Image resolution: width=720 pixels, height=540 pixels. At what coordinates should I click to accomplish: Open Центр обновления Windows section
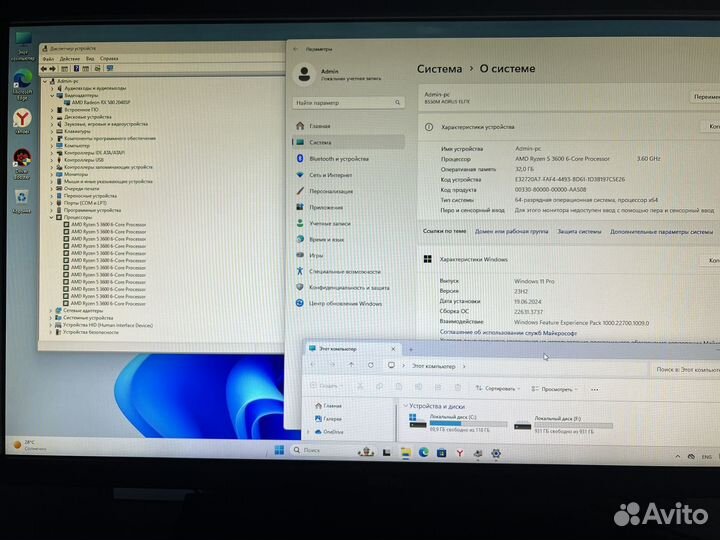345,303
